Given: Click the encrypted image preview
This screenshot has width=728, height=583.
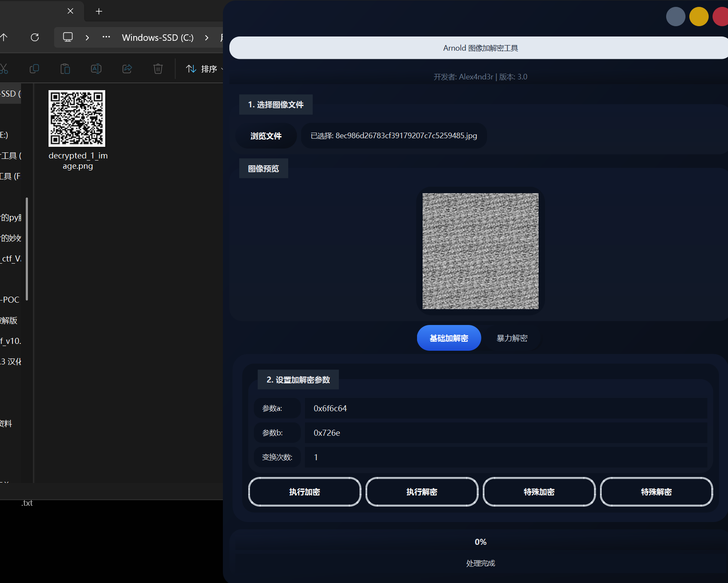Looking at the screenshot, I should [481, 251].
